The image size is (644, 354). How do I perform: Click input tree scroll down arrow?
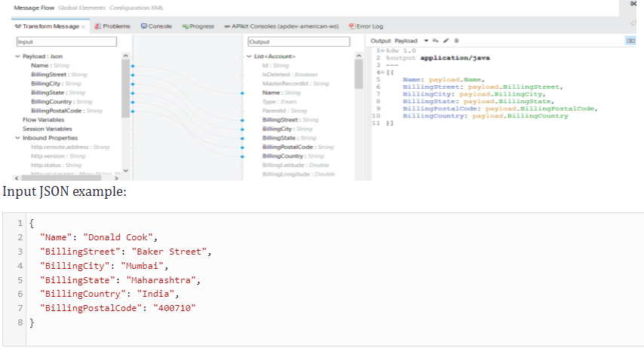pyautogui.click(x=126, y=170)
